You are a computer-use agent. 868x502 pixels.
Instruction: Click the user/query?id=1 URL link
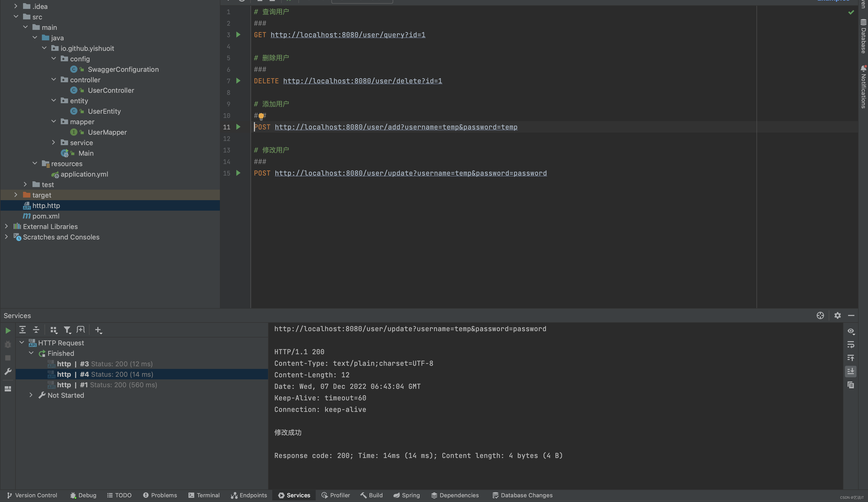point(348,35)
